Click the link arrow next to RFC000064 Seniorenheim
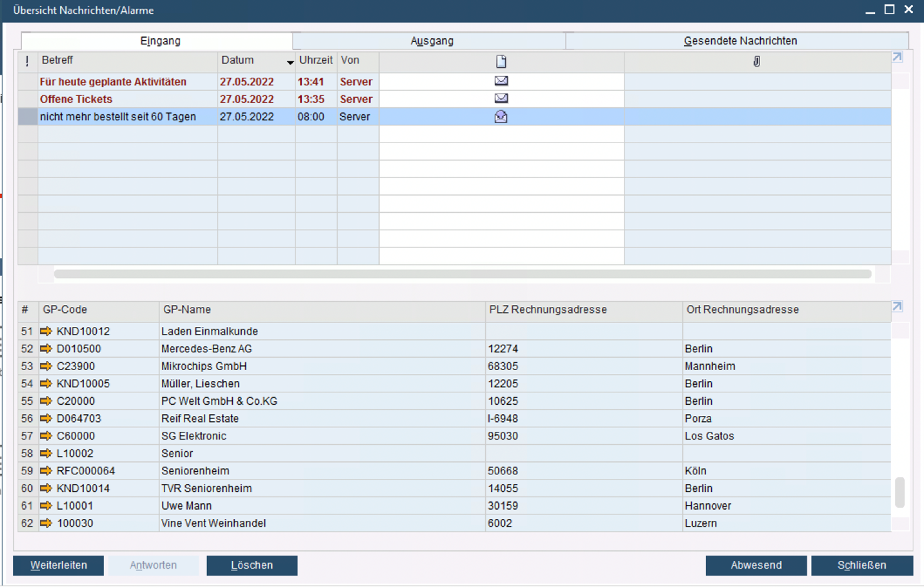924x588 pixels. 46,471
